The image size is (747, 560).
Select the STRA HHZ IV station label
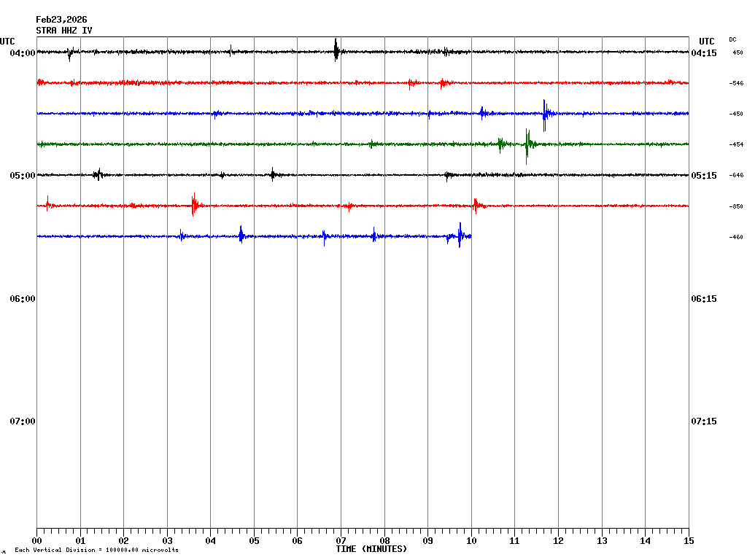coord(64,31)
